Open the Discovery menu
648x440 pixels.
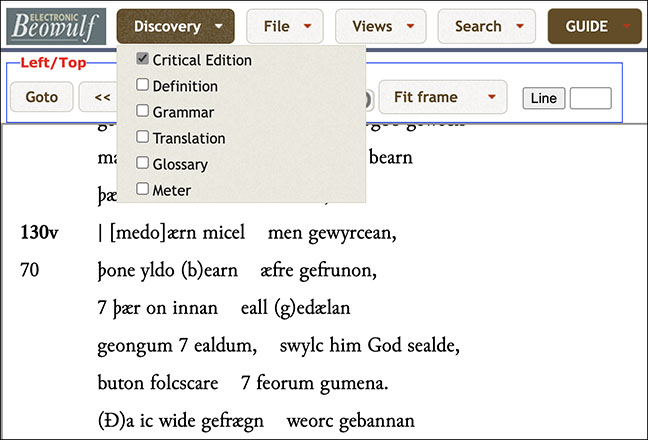(x=176, y=26)
